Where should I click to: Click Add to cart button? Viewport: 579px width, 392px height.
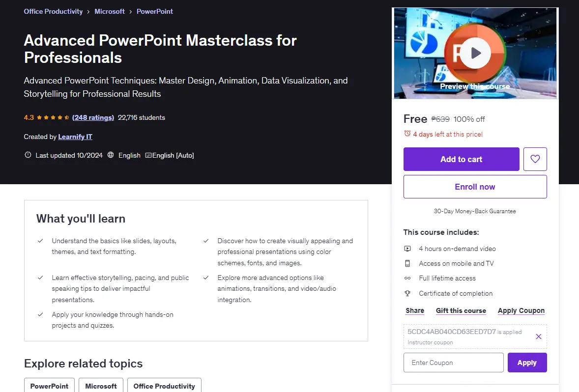pos(461,159)
